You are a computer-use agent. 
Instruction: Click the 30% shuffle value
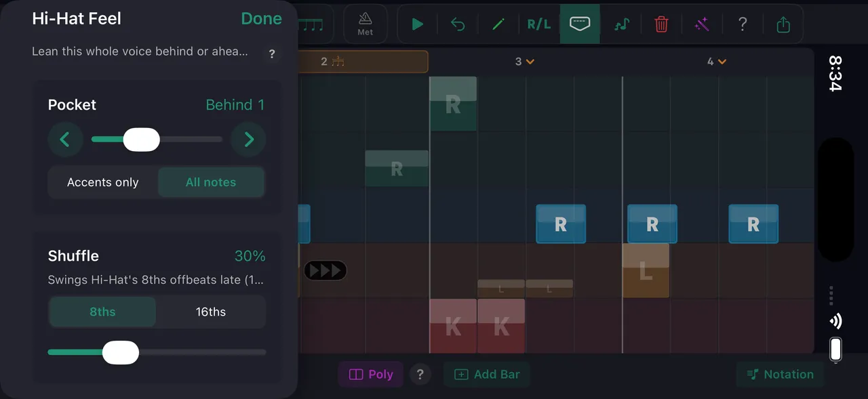tap(250, 256)
